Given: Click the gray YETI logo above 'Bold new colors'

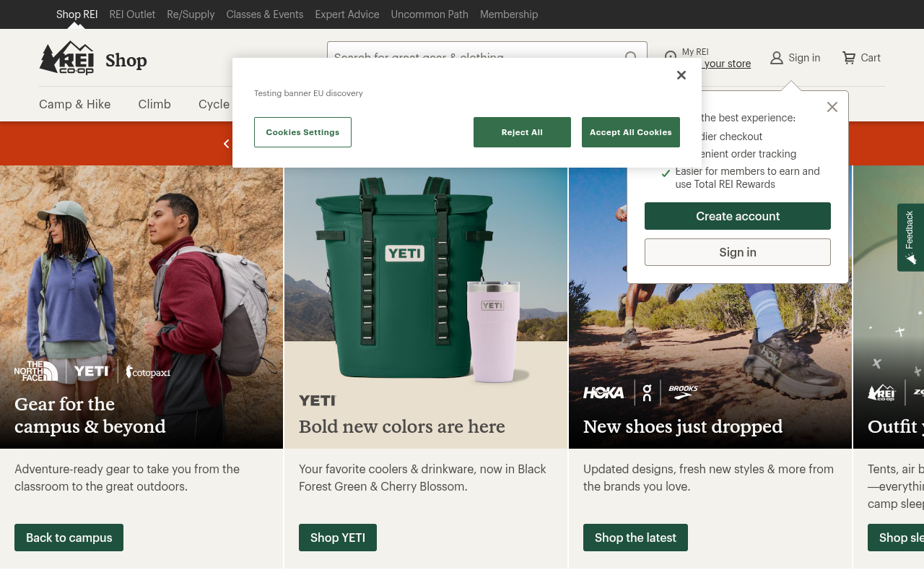Looking at the screenshot, I should click(x=318, y=400).
